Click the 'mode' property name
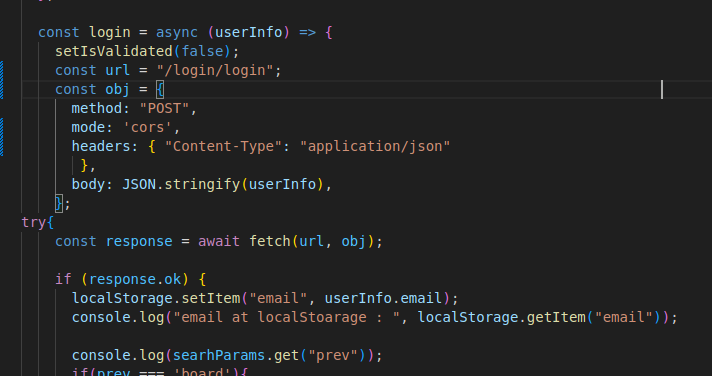Screen dimensions: 712x376 coord(89,128)
